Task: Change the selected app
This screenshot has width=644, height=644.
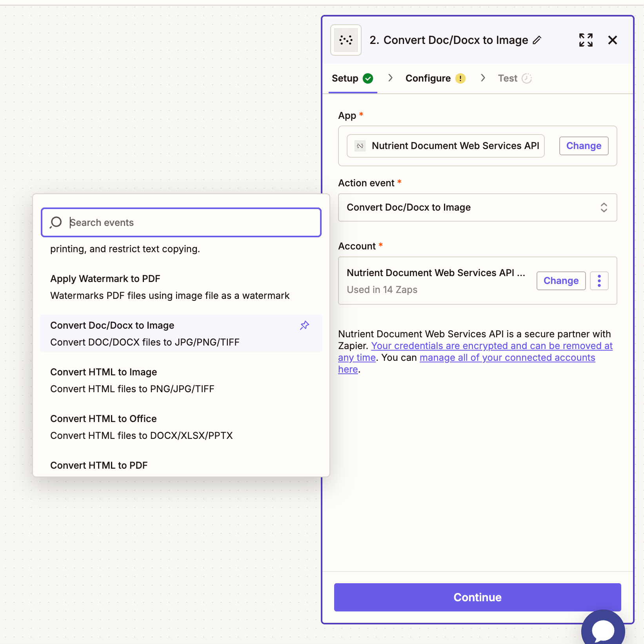Action: pyautogui.click(x=584, y=146)
